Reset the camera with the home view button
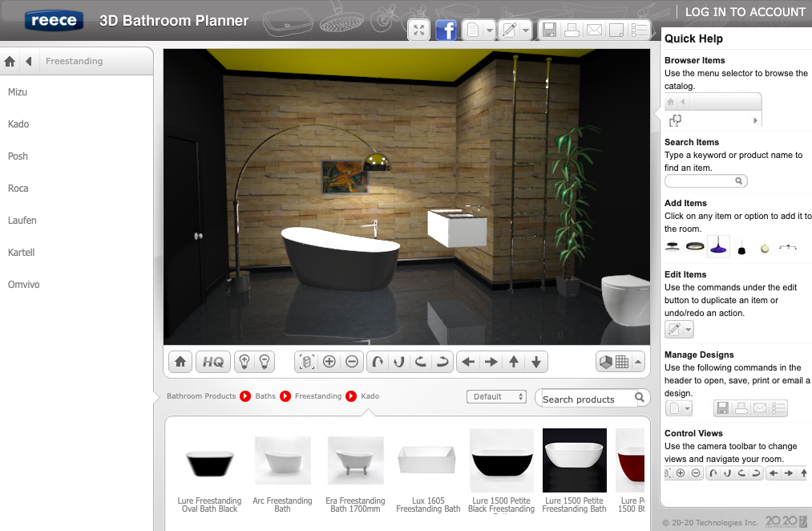 pyautogui.click(x=180, y=362)
